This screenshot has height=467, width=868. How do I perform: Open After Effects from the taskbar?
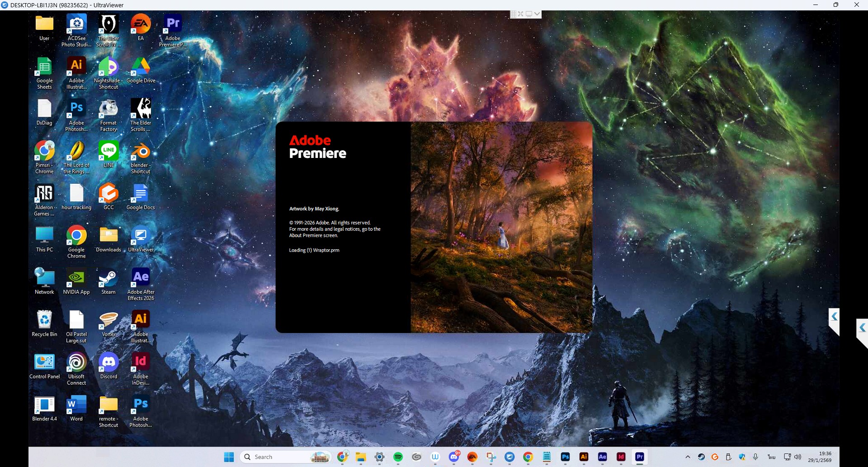pyautogui.click(x=602, y=457)
